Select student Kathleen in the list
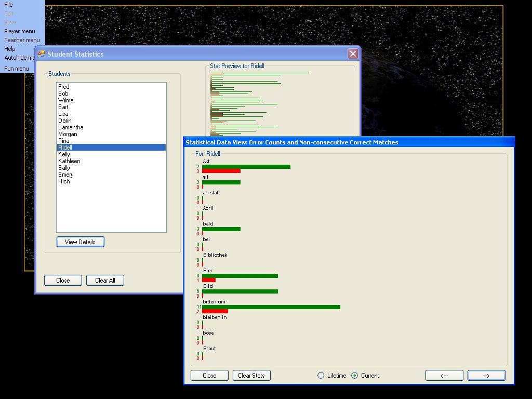Image resolution: width=532 pixels, height=399 pixels. [x=69, y=161]
